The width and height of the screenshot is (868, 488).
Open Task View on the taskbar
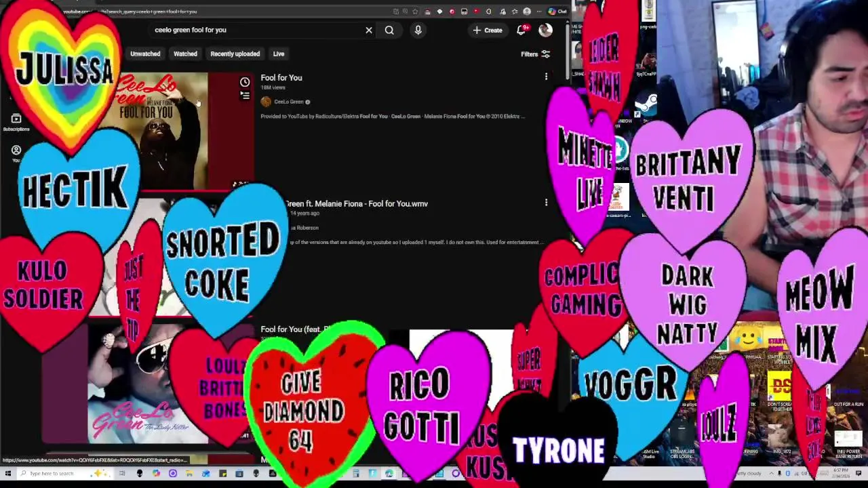tap(122, 473)
